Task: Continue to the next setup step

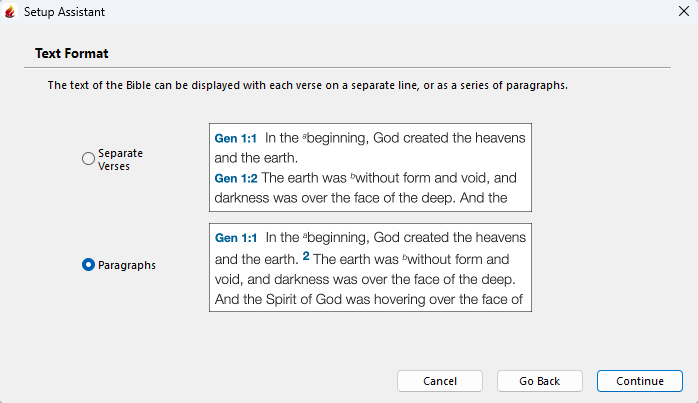Action: (x=640, y=381)
